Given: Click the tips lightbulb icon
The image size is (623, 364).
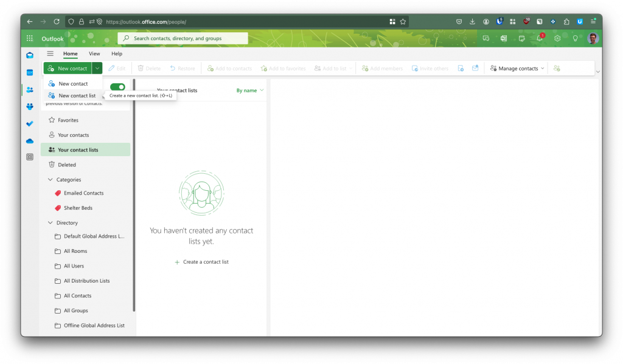Looking at the screenshot, I should click(x=575, y=38).
